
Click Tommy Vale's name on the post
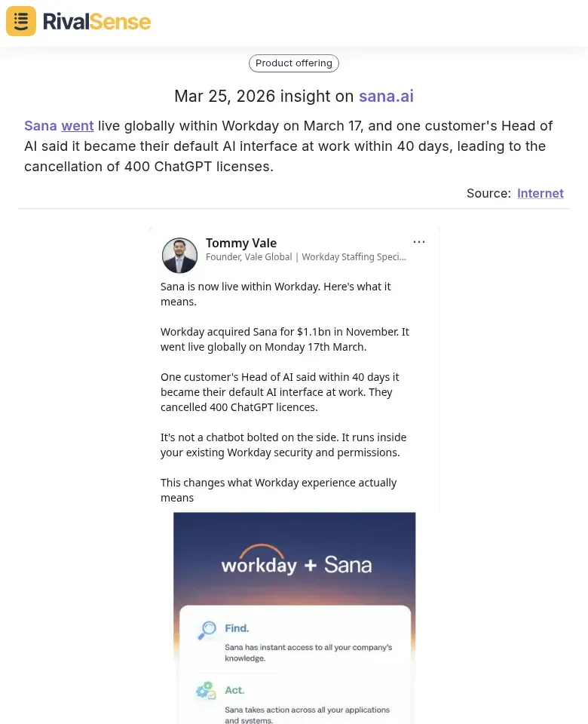pos(241,243)
